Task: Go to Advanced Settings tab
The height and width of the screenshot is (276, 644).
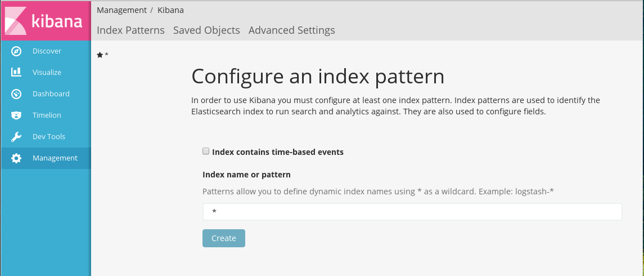Action: [291, 30]
